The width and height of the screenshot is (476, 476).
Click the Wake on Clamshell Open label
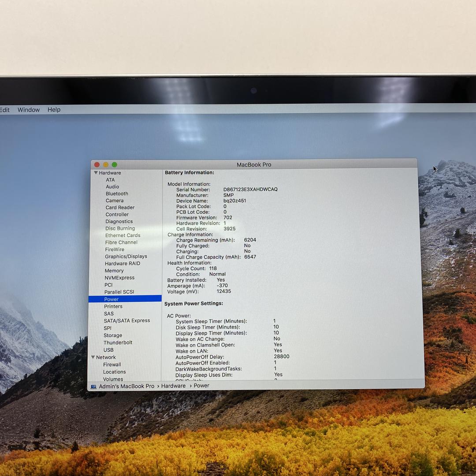(x=205, y=345)
